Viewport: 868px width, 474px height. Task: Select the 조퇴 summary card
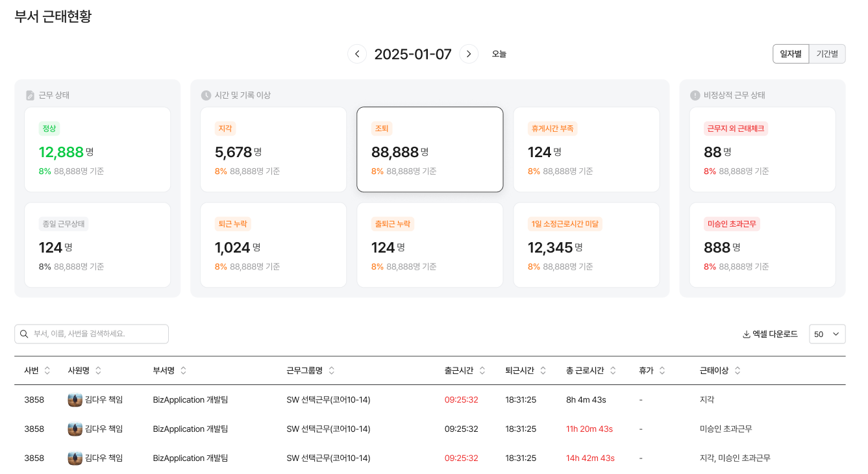430,149
